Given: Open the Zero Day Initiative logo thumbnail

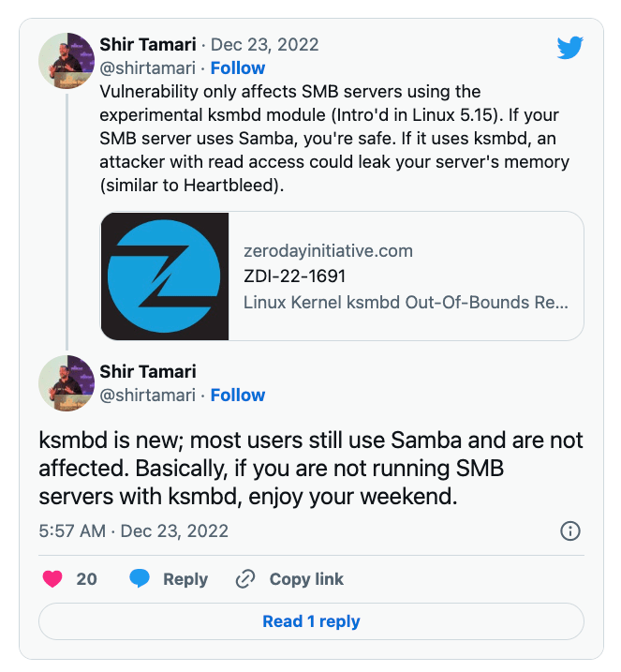Looking at the screenshot, I should (165, 276).
